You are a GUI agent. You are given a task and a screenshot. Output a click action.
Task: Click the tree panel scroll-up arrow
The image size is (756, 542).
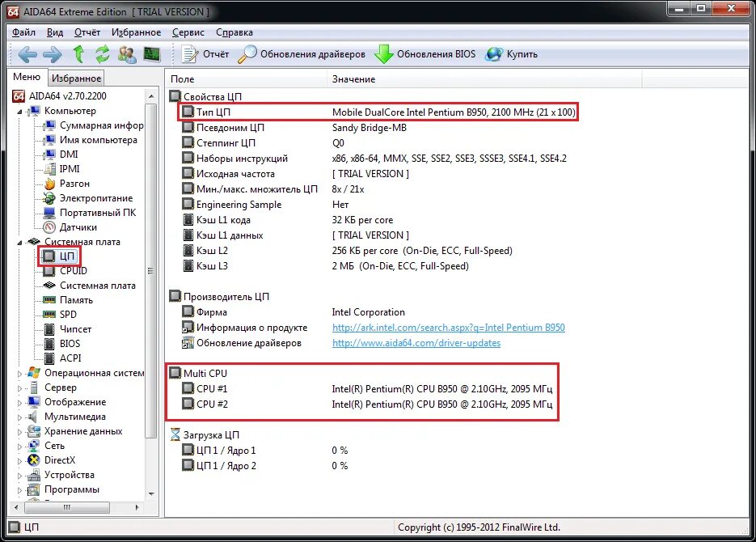click(x=151, y=96)
